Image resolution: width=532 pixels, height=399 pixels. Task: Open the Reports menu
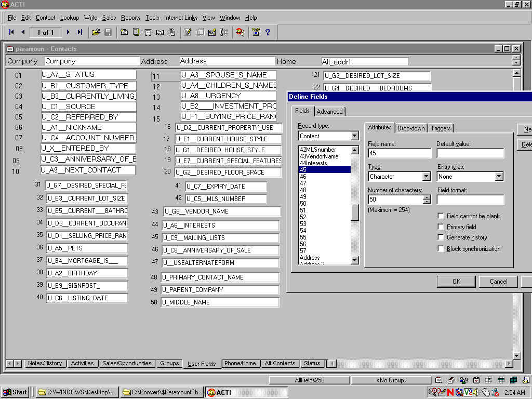pos(130,18)
